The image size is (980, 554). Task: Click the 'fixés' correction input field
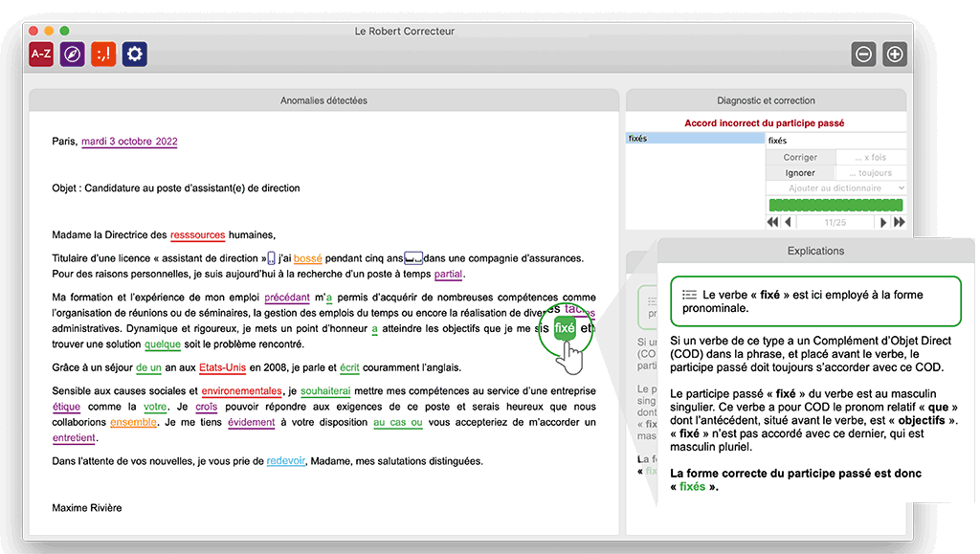coord(835,141)
